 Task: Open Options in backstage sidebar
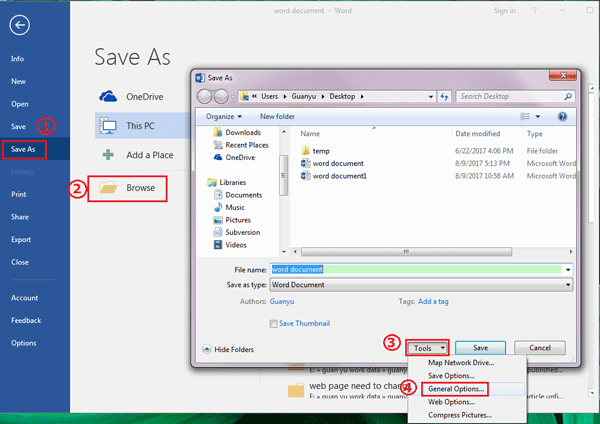(23, 343)
